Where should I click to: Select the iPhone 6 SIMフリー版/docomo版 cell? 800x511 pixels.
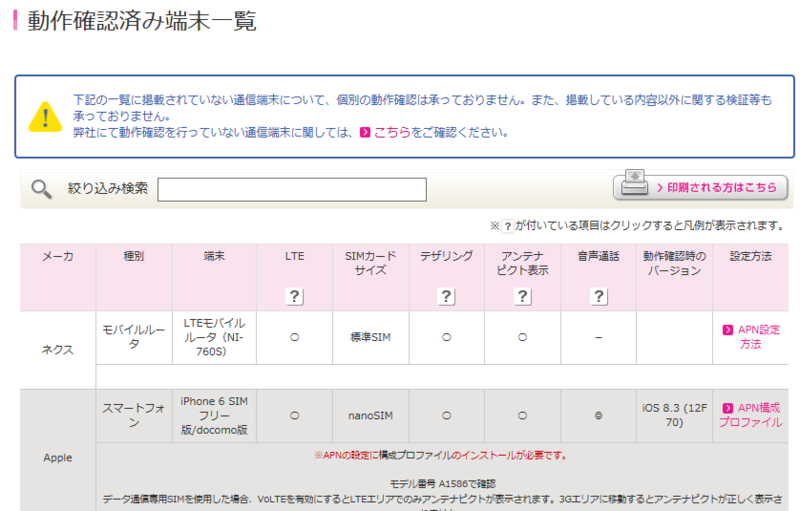click(214, 415)
